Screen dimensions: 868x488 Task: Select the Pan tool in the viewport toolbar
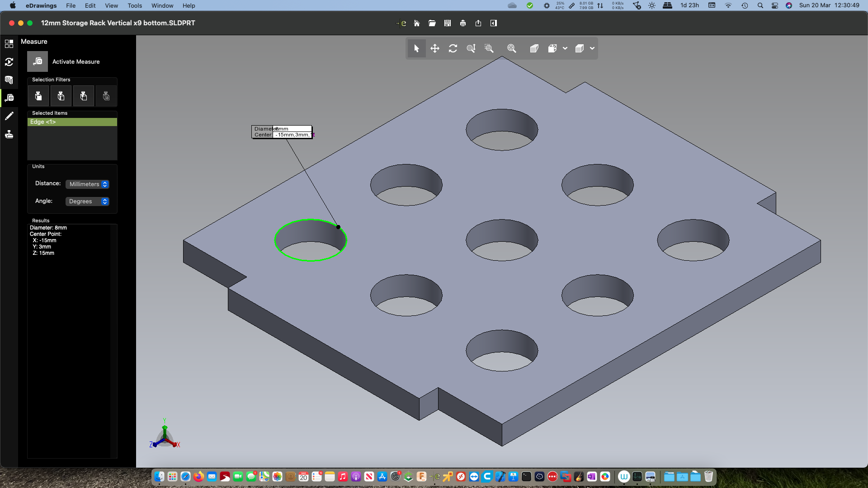tap(434, 48)
